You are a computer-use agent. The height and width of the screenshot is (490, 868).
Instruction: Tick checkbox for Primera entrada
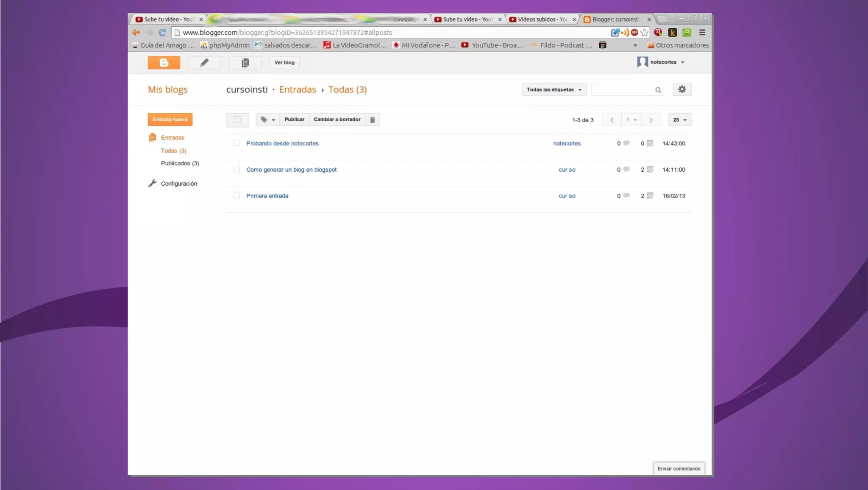[x=236, y=195]
